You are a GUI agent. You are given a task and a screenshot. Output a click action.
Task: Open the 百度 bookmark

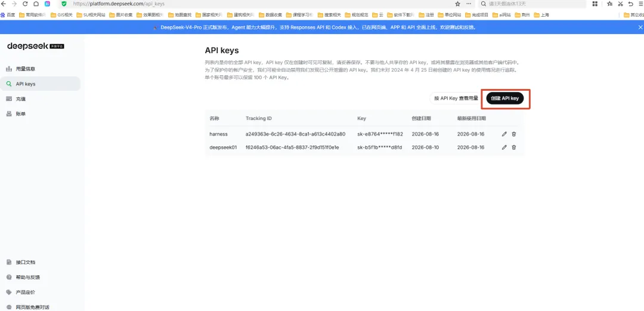click(x=8, y=15)
